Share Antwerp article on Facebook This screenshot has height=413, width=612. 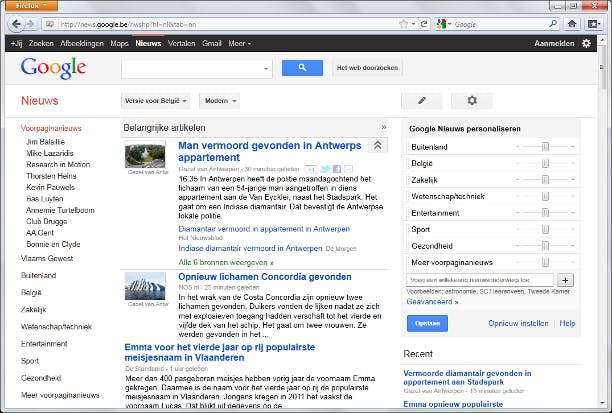tap(337, 169)
